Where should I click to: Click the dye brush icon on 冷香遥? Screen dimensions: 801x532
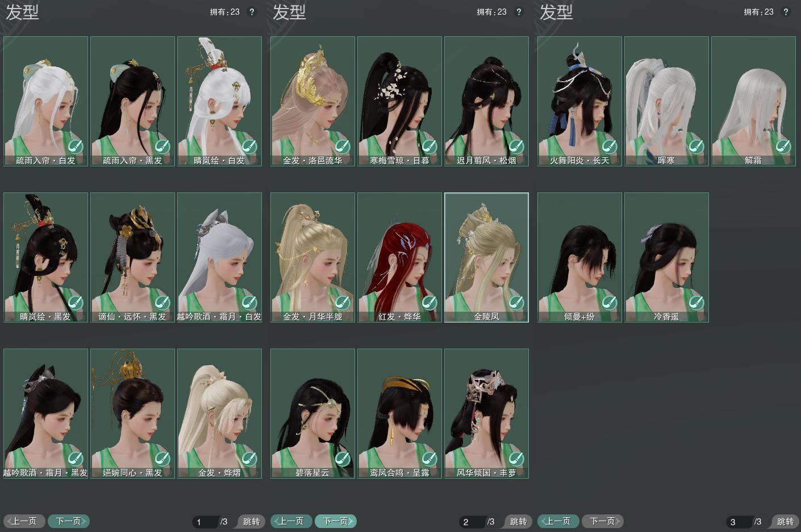coord(696,303)
